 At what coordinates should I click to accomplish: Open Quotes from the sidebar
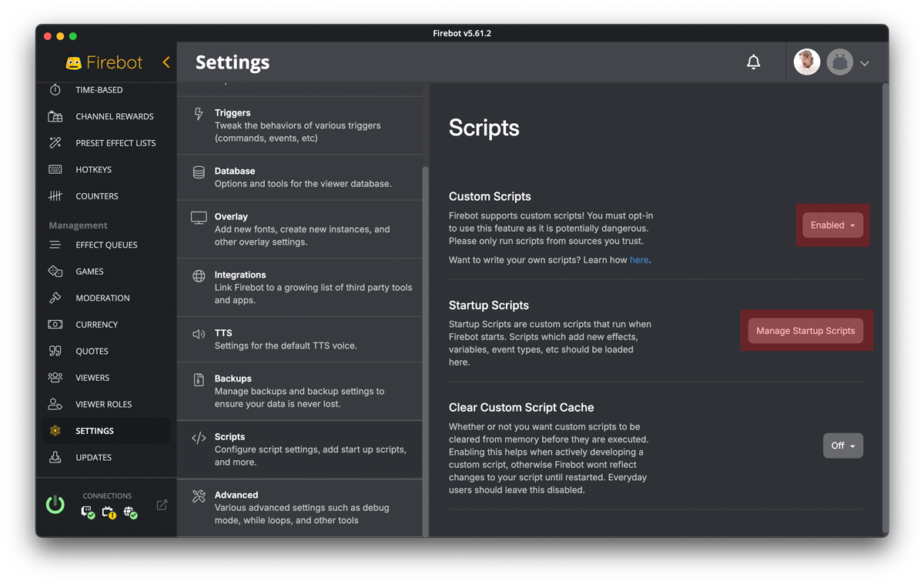54,351
